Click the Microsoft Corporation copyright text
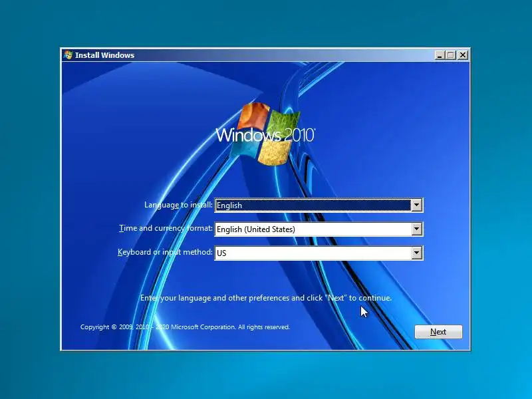The image size is (532, 399). pos(185,327)
